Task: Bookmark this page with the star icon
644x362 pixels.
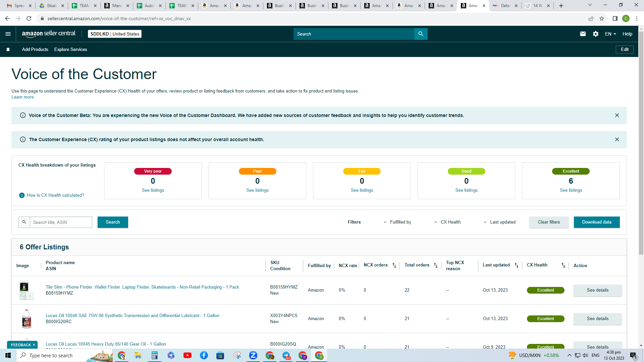Action: click(602, 18)
